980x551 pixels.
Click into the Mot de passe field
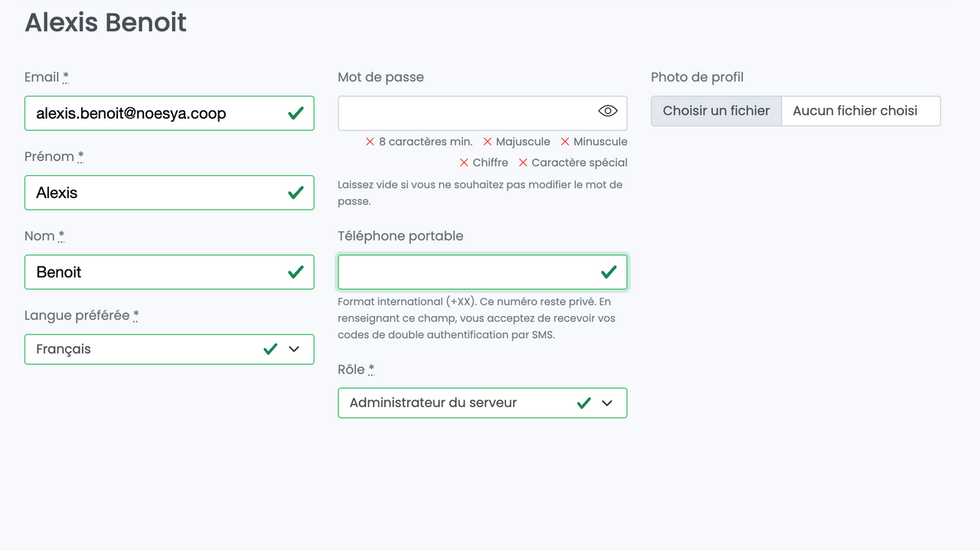[463, 112]
